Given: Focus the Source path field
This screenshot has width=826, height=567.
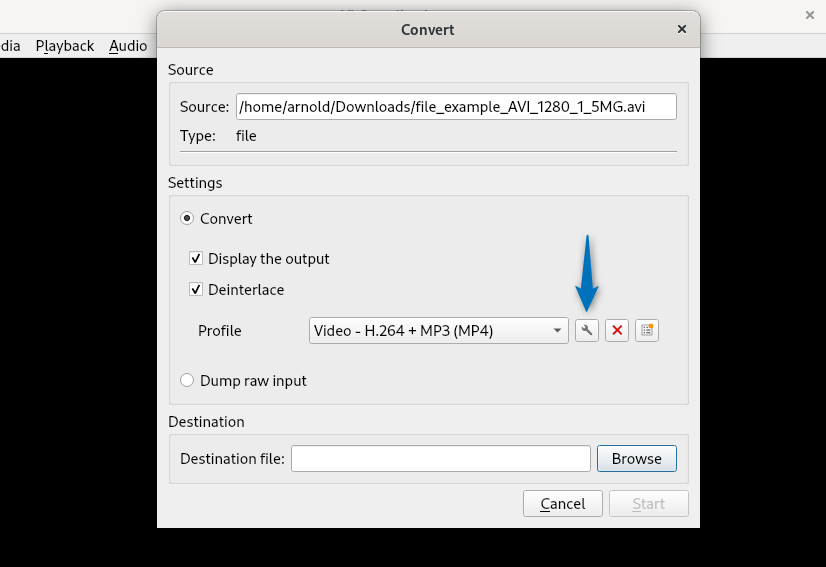Looking at the screenshot, I should 456,107.
